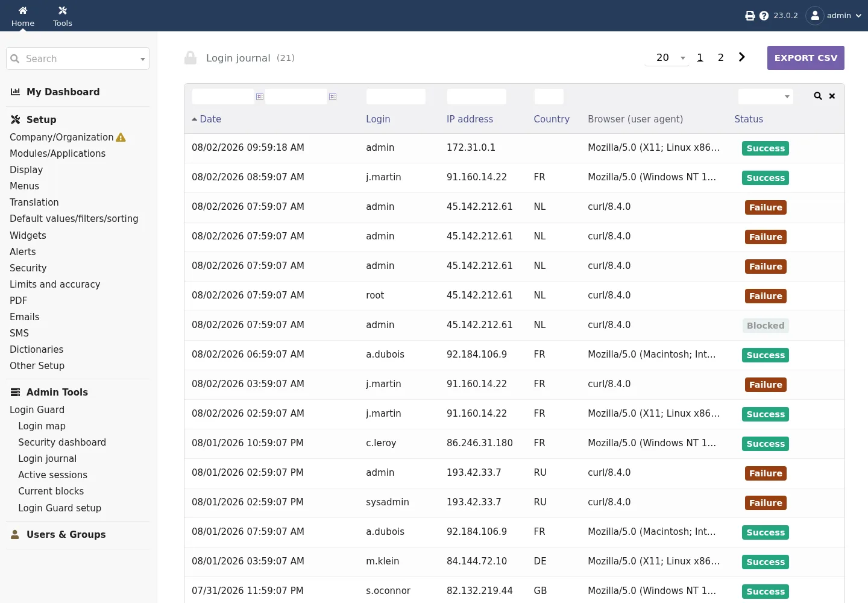Select Active sessions in sidebar

coord(52,475)
